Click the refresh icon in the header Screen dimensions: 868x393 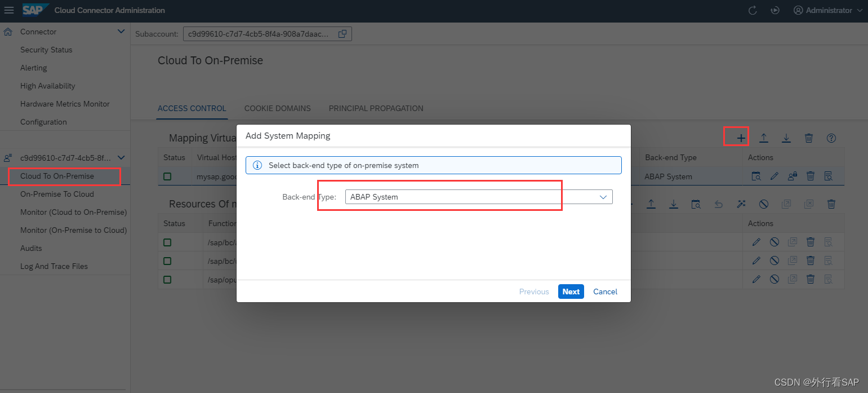(x=753, y=10)
